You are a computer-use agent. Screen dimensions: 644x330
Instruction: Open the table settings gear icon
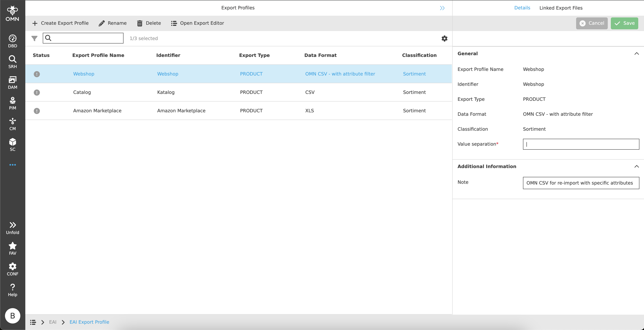click(445, 38)
